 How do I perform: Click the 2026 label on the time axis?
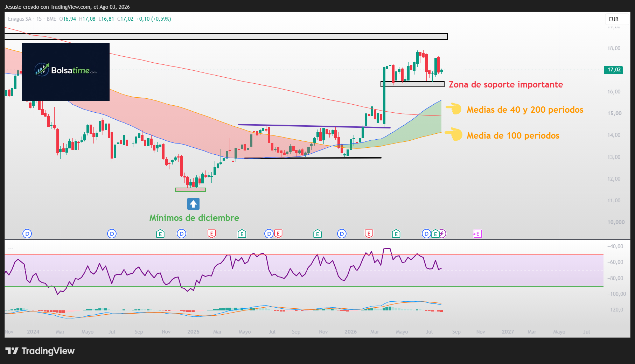coord(350,331)
